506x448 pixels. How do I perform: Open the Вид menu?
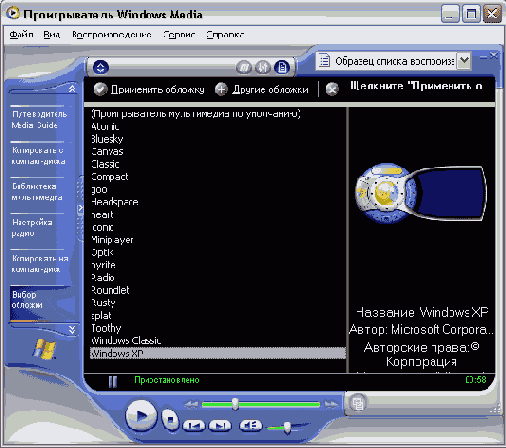tap(52, 35)
